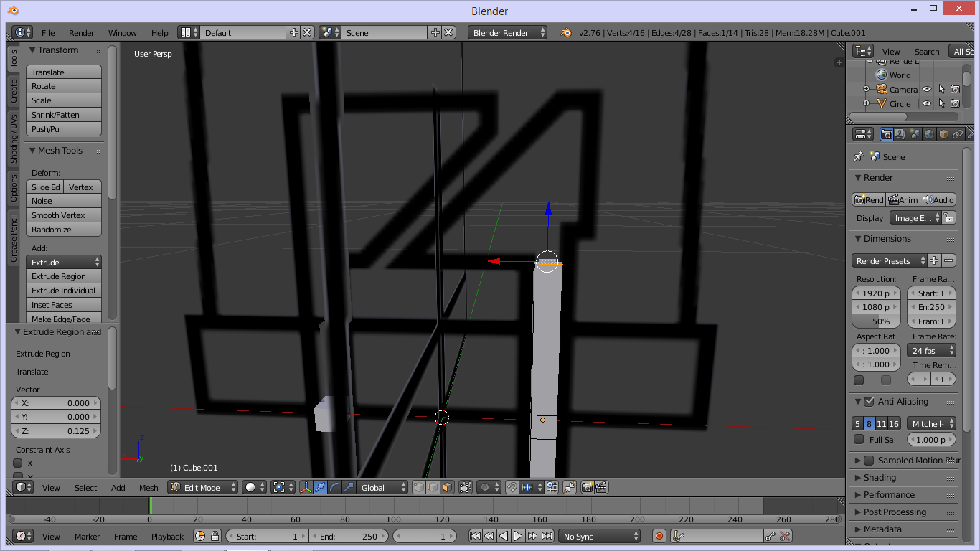This screenshot has height=551, width=980.
Task: Play the animation forward
Action: tap(518, 536)
